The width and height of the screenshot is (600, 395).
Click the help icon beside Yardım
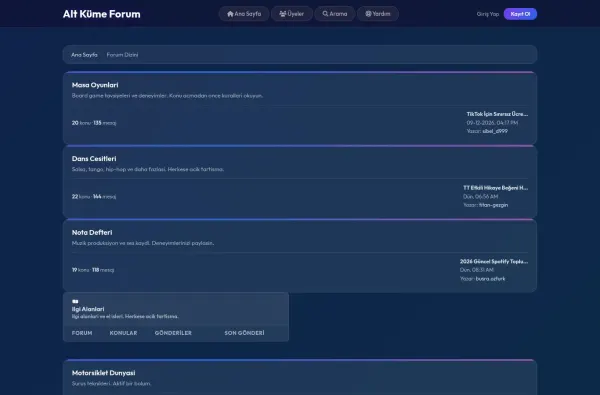(x=368, y=14)
